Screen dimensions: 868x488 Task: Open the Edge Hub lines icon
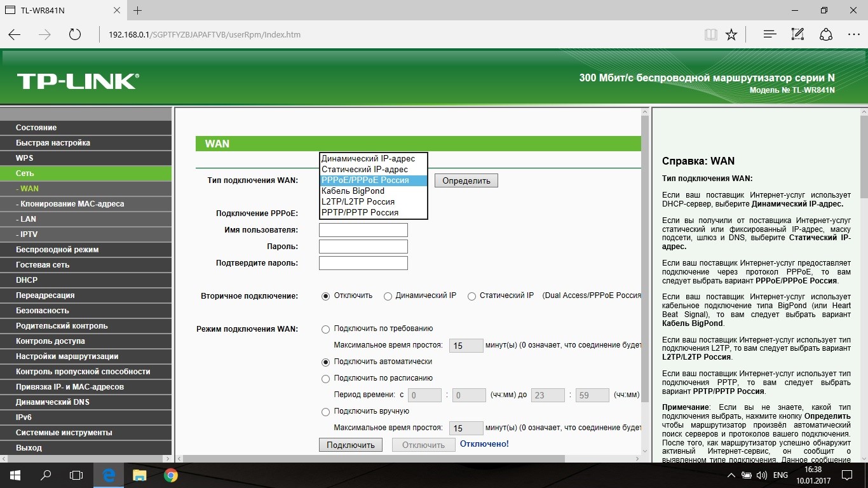pos(770,34)
